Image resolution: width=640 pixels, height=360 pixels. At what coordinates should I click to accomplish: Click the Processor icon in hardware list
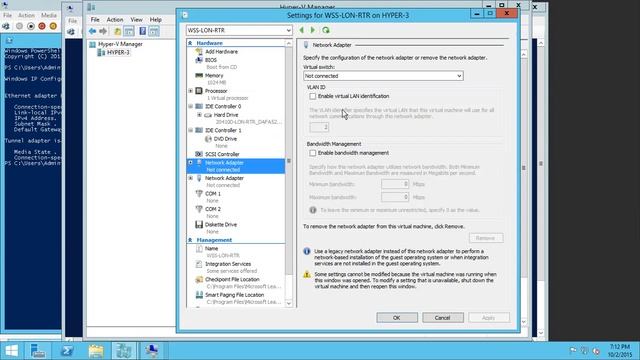click(x=199, y=91)
